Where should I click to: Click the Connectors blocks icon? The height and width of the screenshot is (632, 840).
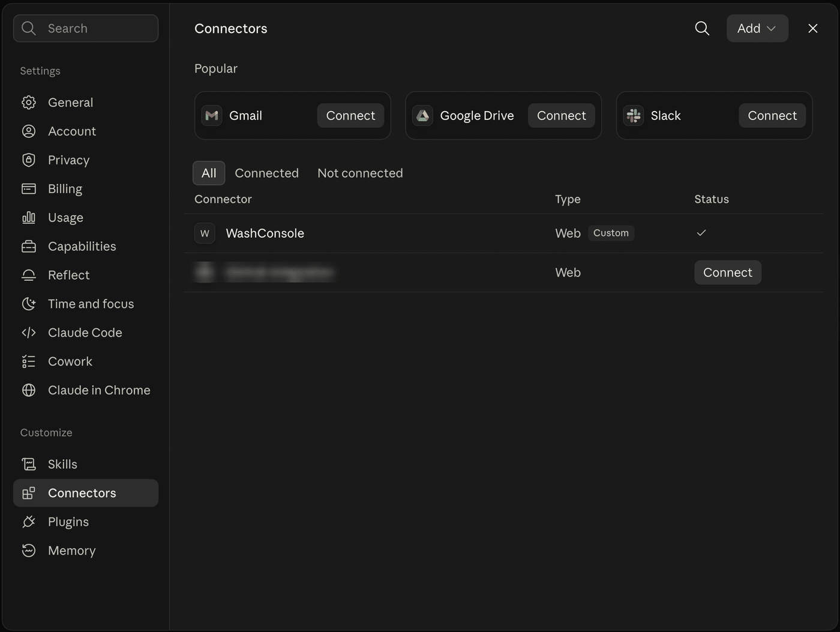pos(29,493)
